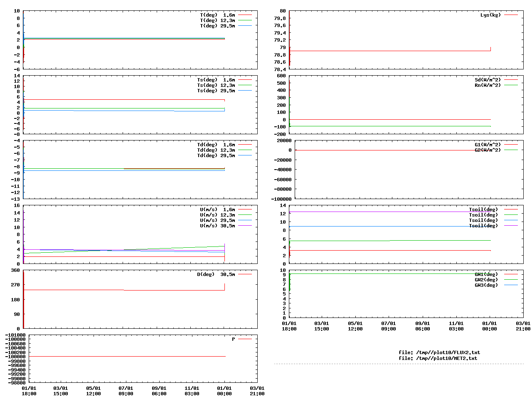532x399 pixels.
Task: Click the 78.4 tick on the Lys axis
Action: 280,69
